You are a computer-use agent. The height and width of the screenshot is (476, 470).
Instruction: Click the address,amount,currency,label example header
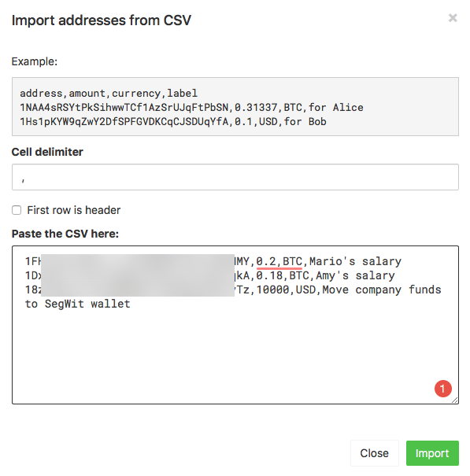(x=109, y=93)
